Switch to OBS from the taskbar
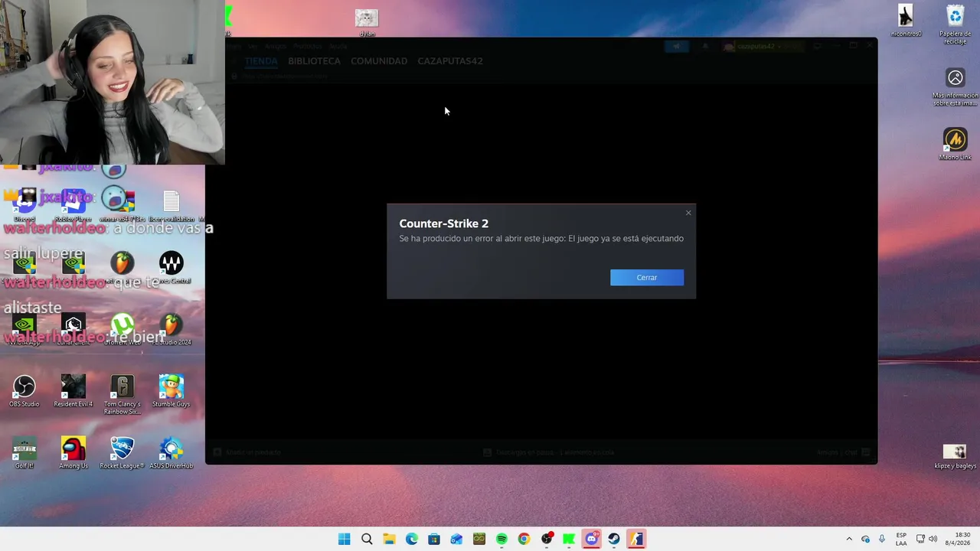Viewport: 980px width, 551px height. click(547, 539)
